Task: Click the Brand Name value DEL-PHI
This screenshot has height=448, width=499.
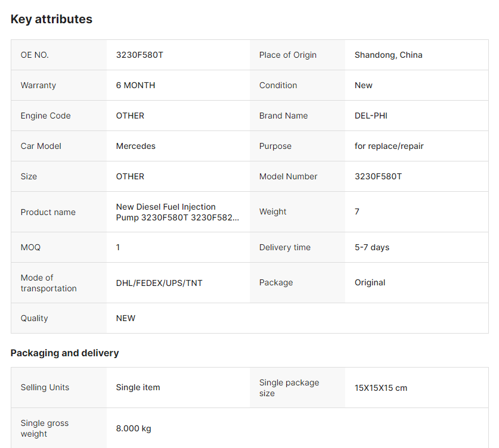Action: click(x=371, y=116)
